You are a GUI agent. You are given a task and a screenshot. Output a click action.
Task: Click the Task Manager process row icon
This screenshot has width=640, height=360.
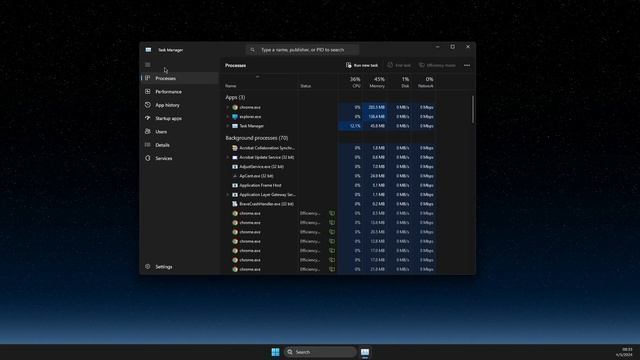click(x=235, y=126)
